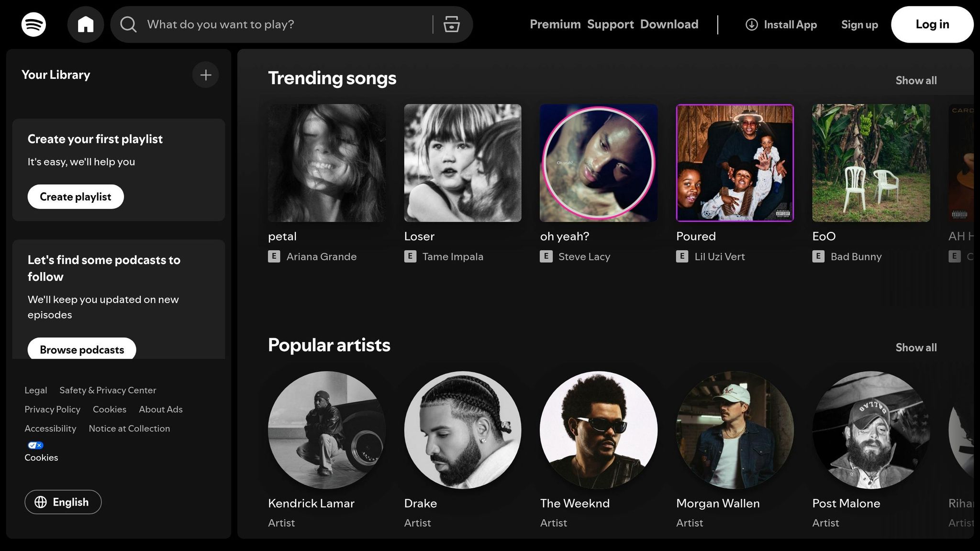Open the EoO album cover

tap(871, 163)
